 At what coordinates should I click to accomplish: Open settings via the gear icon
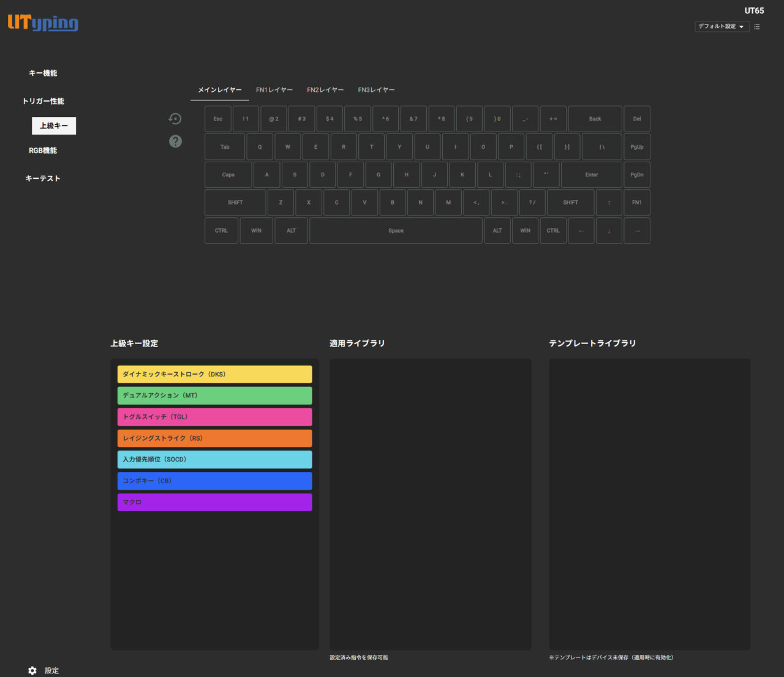pos(32,670)
